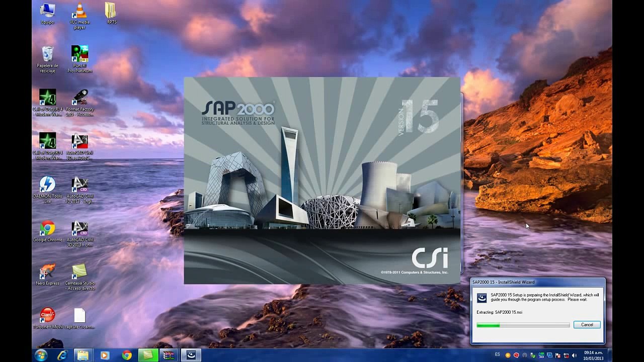The image size is (644, 362).
Task: Select the Google Chrome desktop shortcut
Action: [47, 231]
